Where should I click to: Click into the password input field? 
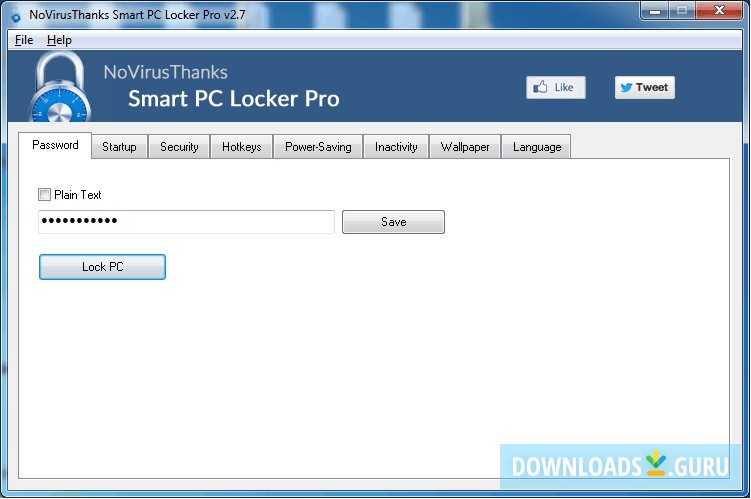click(x=186, y=222)
